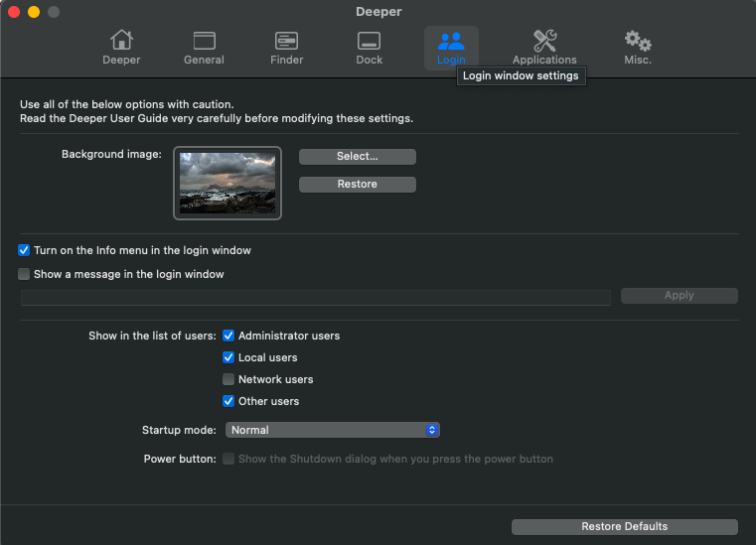The height and width of the screenshot is (545, 756).
Task: Open the Finder settings icon
Action: pos(286,48)
